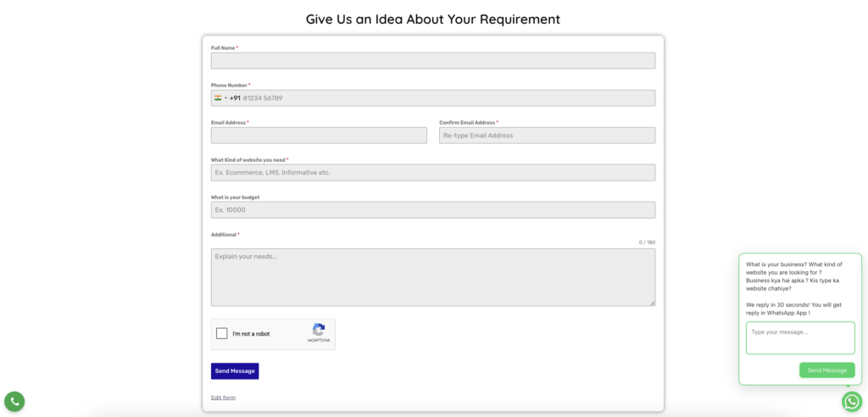Focus the Full Name input field
This screenshot has width=868, height=417.
point(432,61)
